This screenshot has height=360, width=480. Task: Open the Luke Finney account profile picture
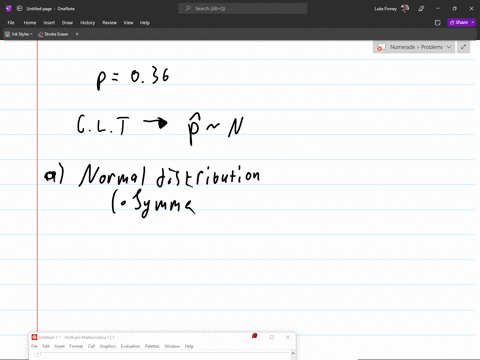click(x=405, y=9)
